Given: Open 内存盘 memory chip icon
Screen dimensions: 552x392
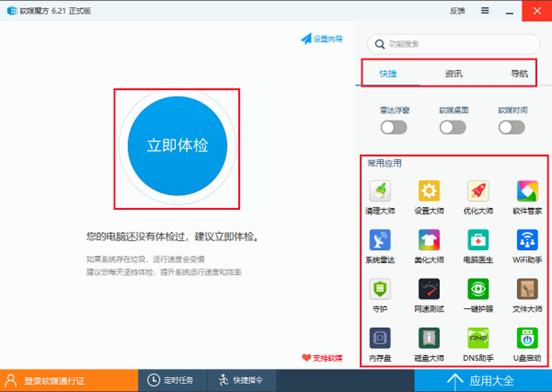Looking at the screenshot, I should point(380,338).
